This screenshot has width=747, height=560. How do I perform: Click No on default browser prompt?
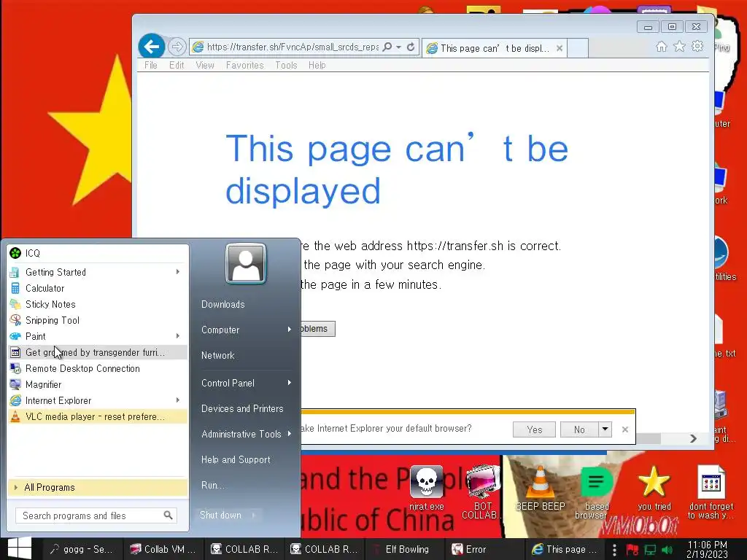579,429
